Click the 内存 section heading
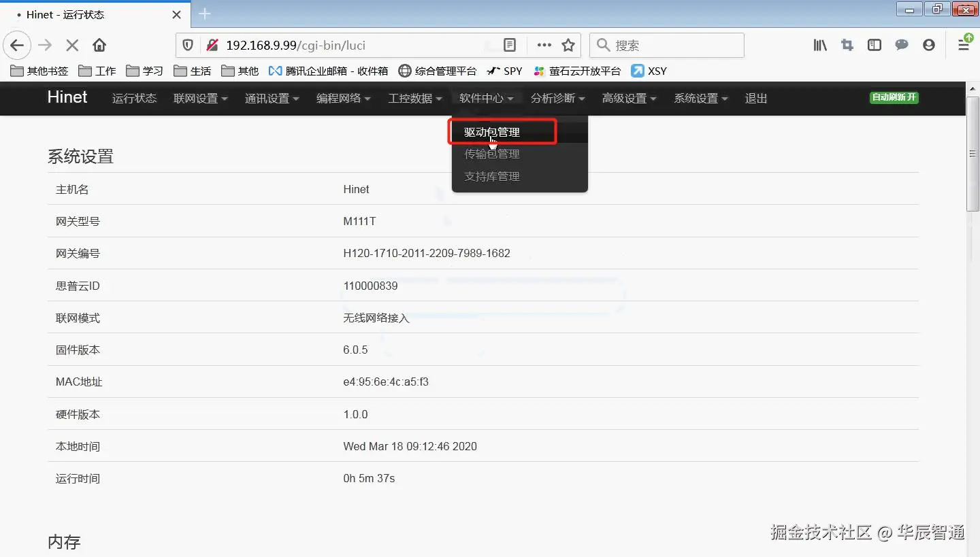980x557 pixels. (x=64, y=542)
